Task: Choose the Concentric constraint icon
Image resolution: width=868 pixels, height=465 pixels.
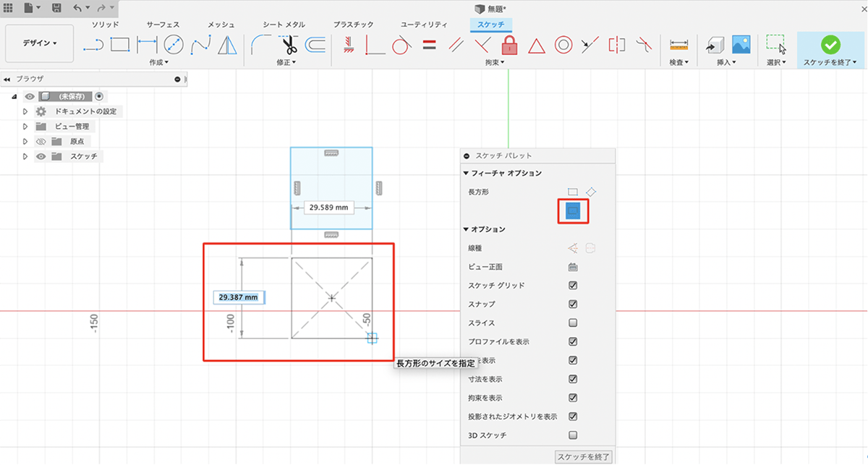Action: 563,45
